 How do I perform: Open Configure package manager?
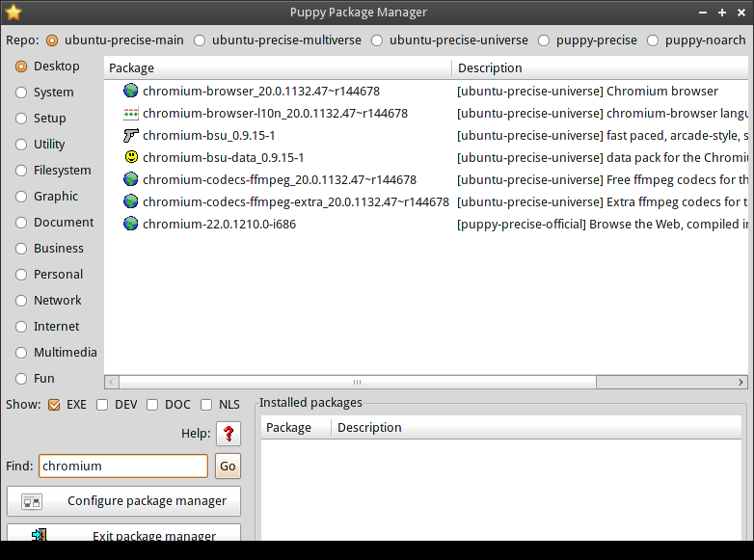click(124, 501)
